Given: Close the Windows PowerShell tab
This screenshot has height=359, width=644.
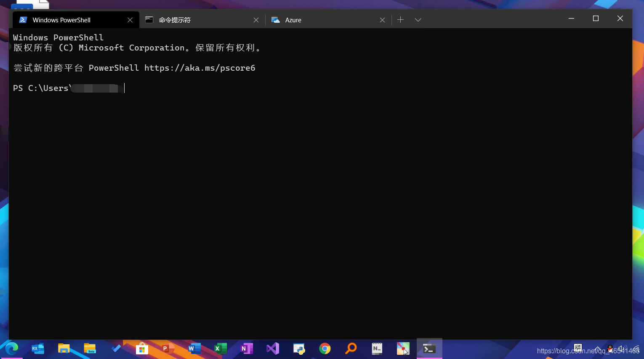Looking at the screenshot, I should (x=130, y=20).
